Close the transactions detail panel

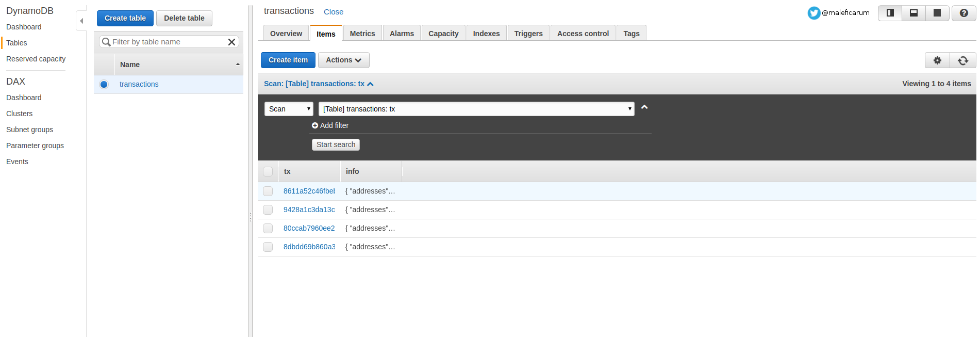click(x=334, y=12)
